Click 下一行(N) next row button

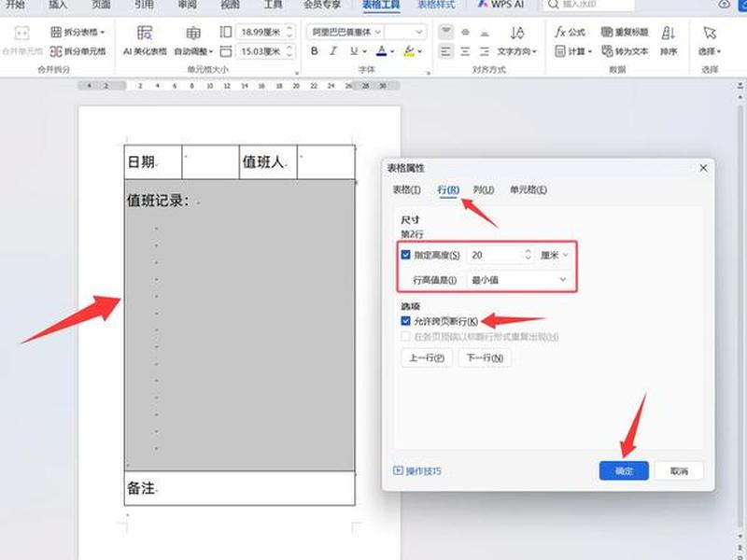(485, 357)
